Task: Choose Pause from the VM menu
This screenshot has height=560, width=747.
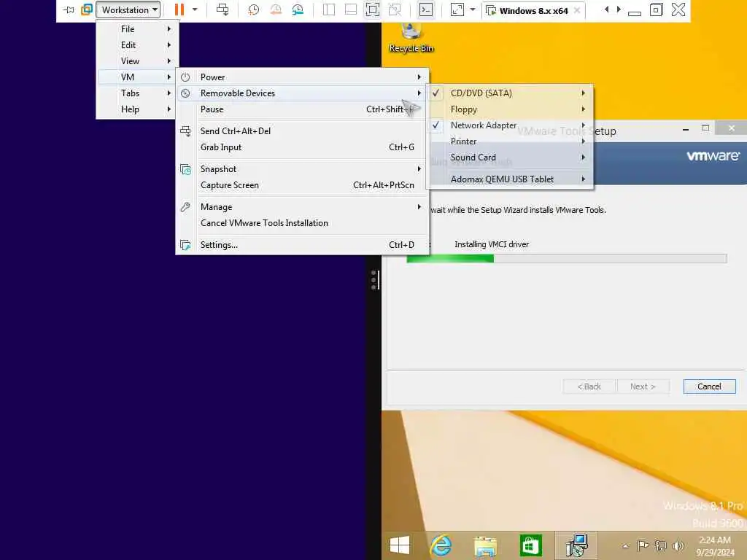Action: click(302, 109)
